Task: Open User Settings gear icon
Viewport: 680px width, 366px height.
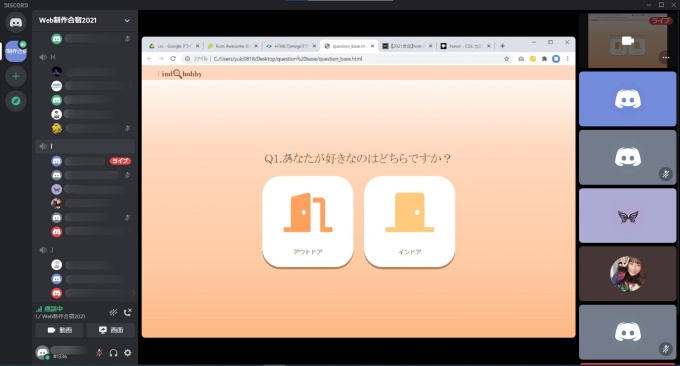Action: [128, 353]
